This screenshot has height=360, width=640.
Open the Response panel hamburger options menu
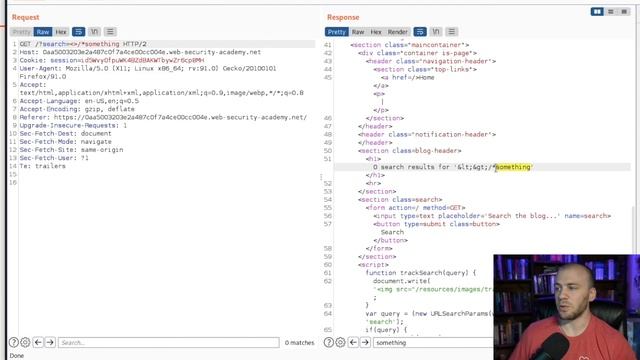point(451,32)
